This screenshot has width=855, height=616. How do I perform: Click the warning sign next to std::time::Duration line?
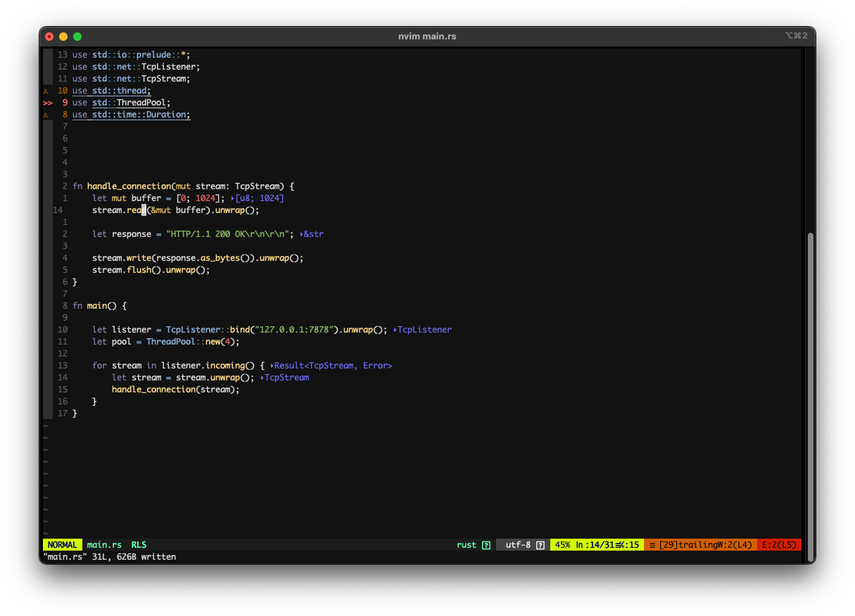tap(46, 115)
